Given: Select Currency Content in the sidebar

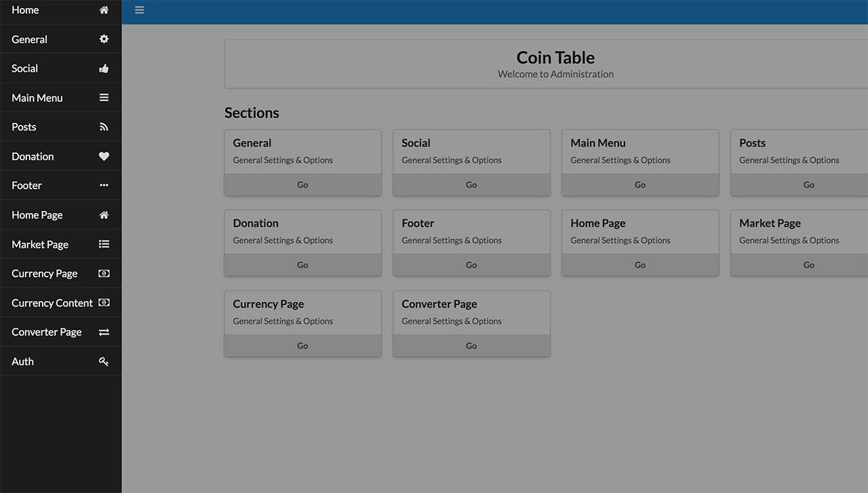Looking at the screenshot, I should 52,303.
